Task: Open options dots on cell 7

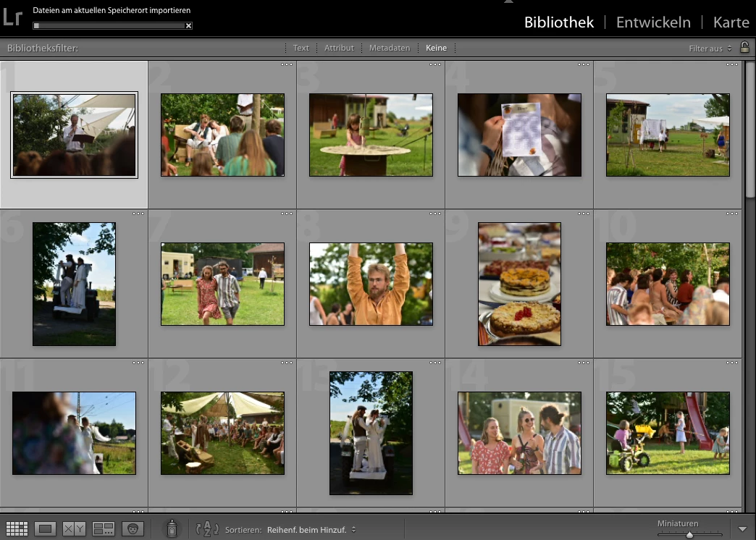Action: (286, 213)
